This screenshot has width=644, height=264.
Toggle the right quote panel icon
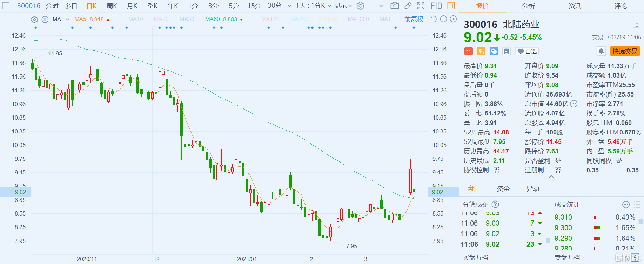tap(451, 6)
